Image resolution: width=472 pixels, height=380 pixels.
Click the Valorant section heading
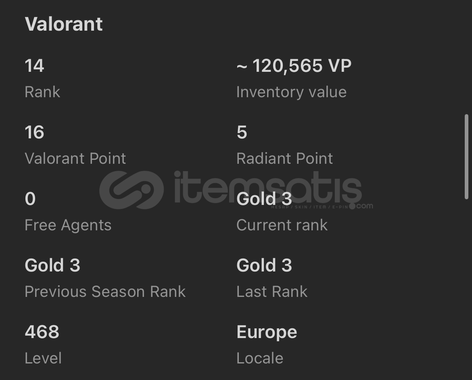(64, 24)
